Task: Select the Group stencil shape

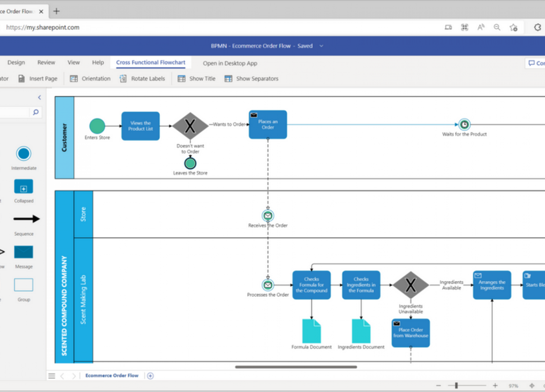Action: [x=24, y=285]
